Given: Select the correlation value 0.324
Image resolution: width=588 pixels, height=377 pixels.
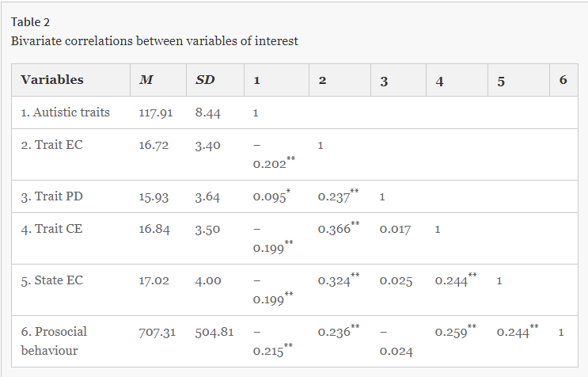Looking at the screenshot, I should coord(334,280).
